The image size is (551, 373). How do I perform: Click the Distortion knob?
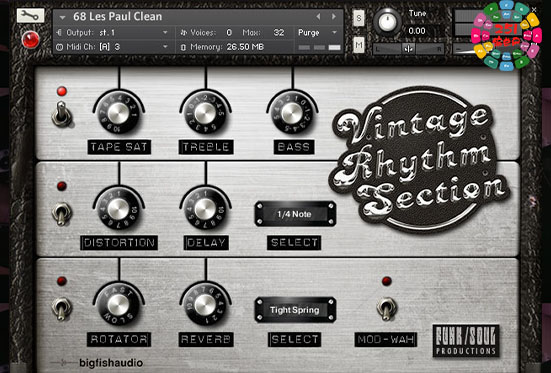(x=119, y=209)
